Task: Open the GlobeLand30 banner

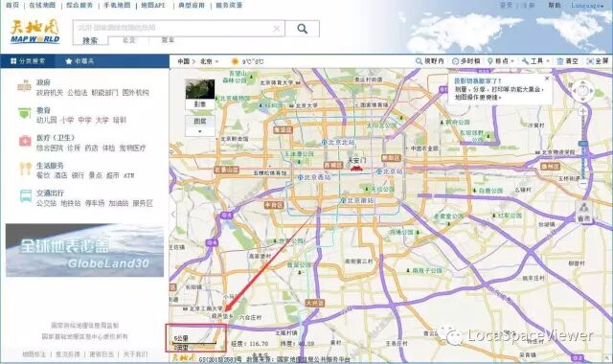Action: [x=85, y=250]
